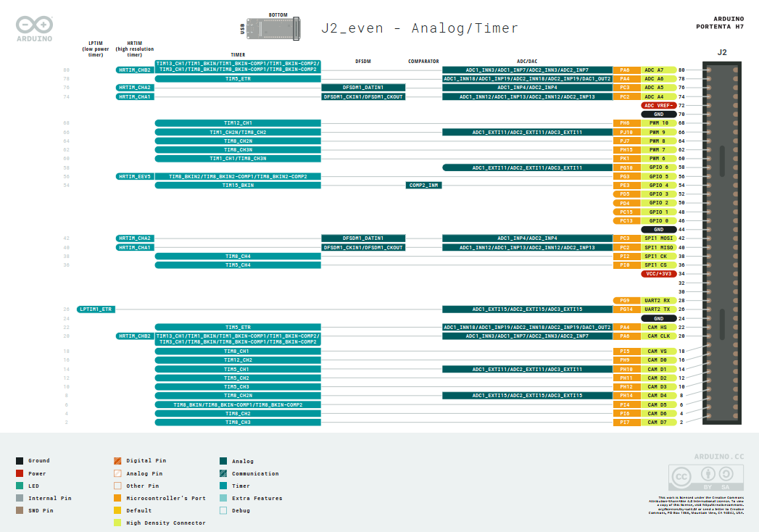Click the dark teal Analog legend swatch
Screen dimensions: 759x532
point(223,461)
